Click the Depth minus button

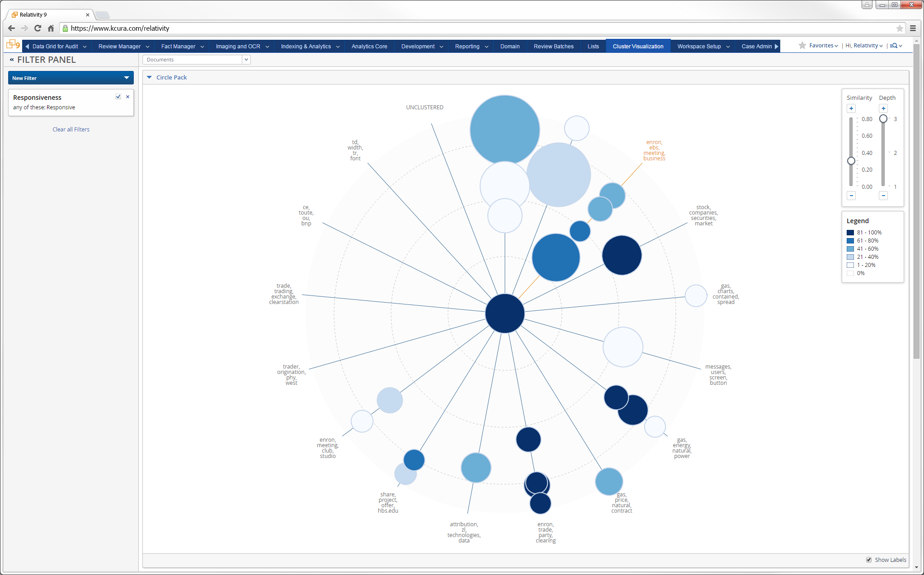point(883,196)
